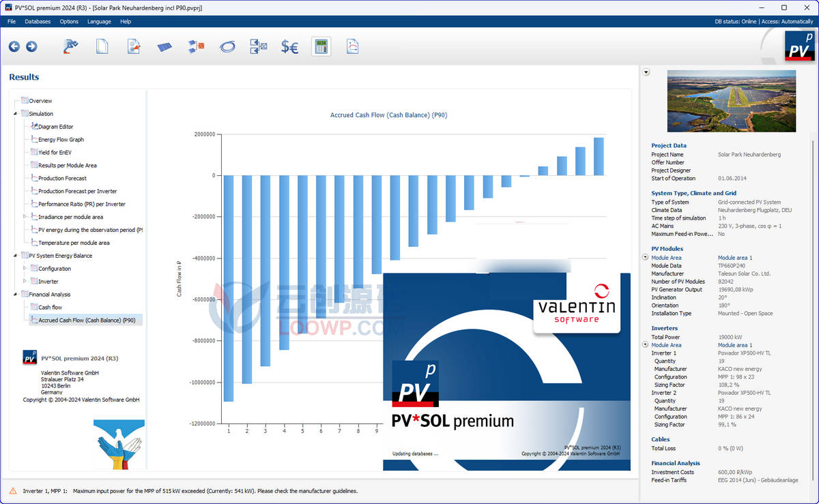Select Temperature per module area
Viewport: 819px width, 504px height.
coord(74,243)
